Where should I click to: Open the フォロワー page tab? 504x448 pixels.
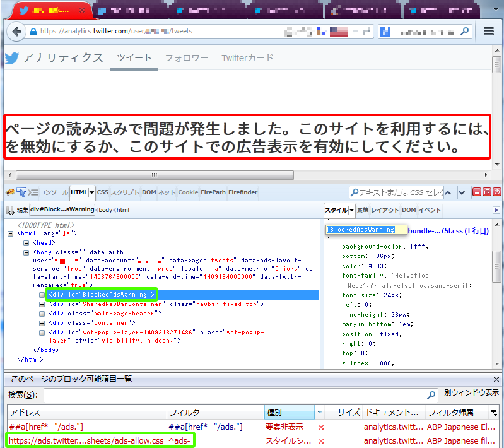187,58
